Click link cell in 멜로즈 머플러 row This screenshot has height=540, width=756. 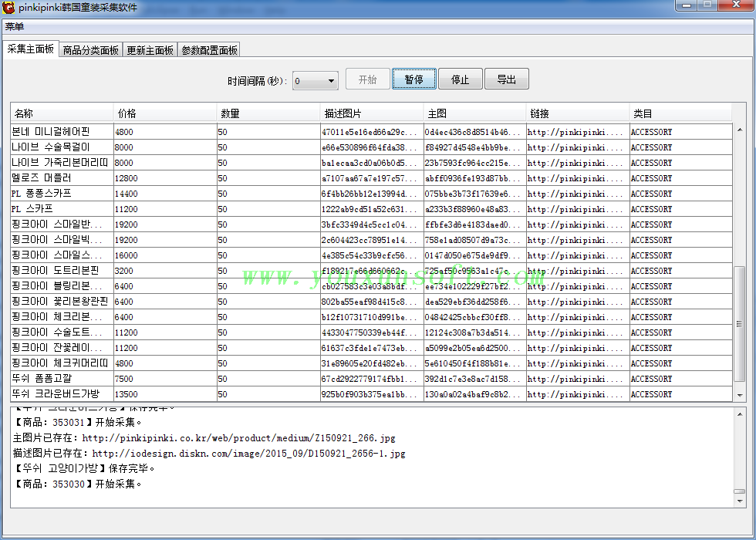point(578,178)
